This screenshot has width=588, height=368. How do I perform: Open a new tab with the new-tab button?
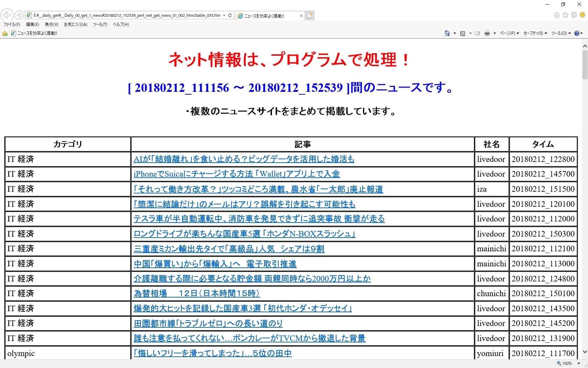[310, 15]
